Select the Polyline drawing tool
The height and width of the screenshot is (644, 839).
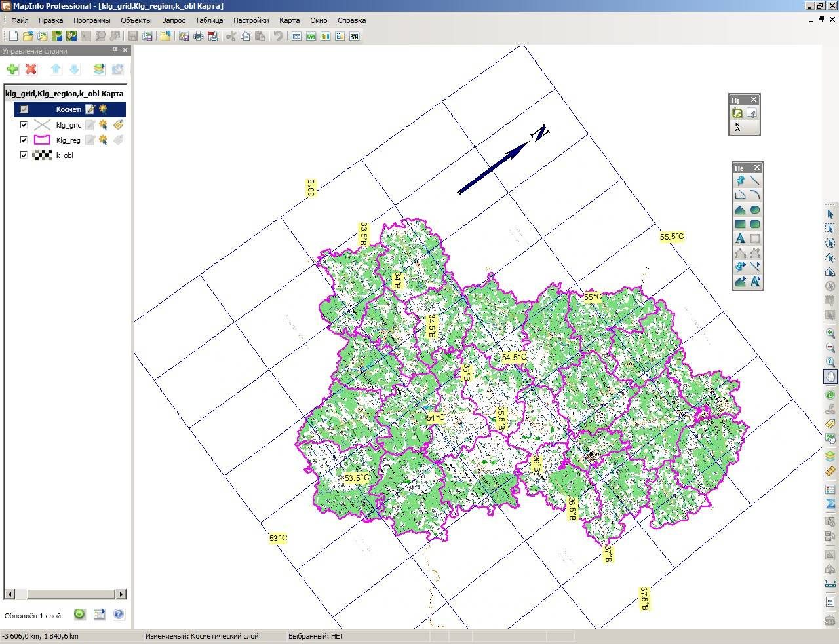(x=740, y=195)
